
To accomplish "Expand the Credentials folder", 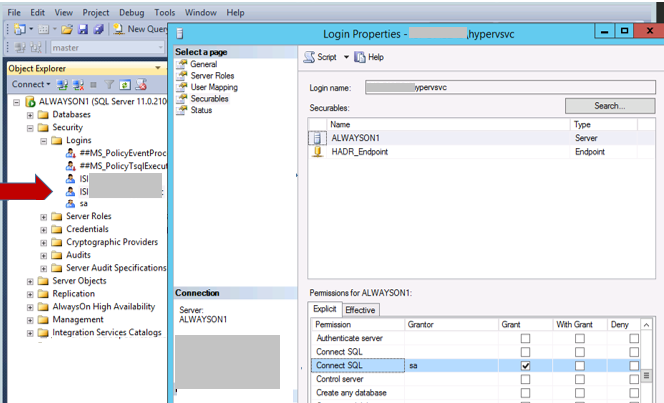I will [44, 230].
